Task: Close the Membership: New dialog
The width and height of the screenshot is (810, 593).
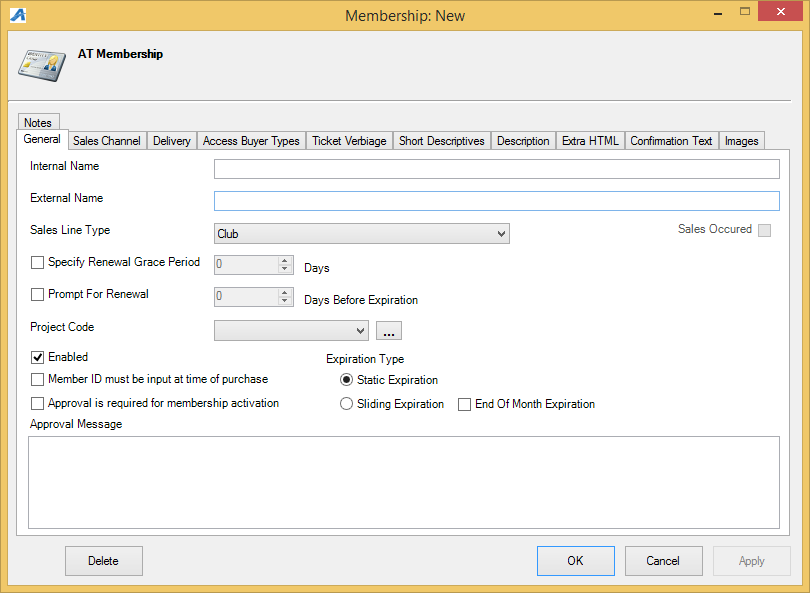Action: pos(781,11)
